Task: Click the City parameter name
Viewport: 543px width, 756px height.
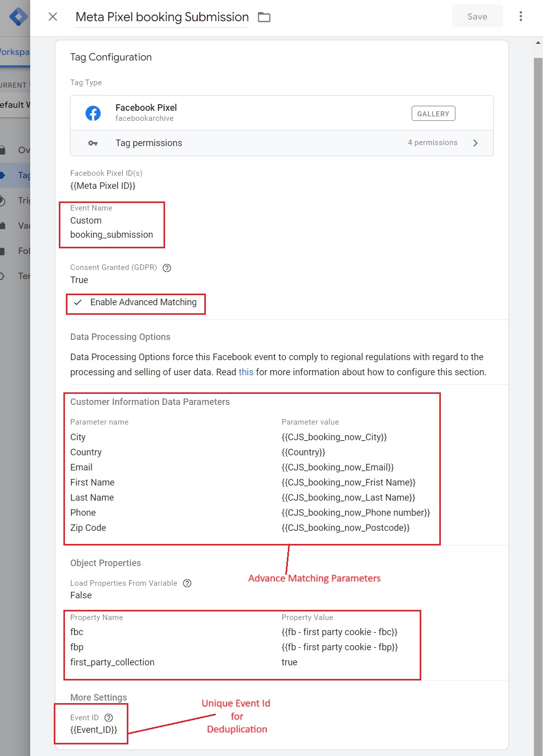Action: (x=78, y=437)
